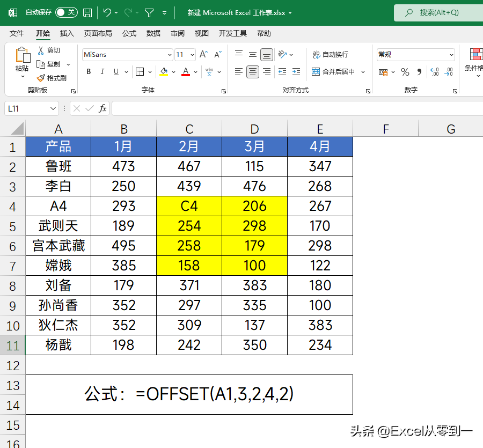Click the Format Painter brush icon

coord(41,78)
